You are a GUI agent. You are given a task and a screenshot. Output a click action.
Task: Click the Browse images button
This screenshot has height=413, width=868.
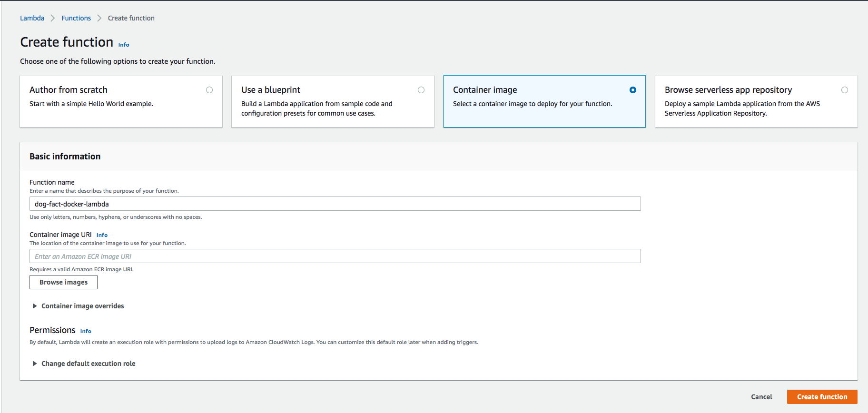63,282
